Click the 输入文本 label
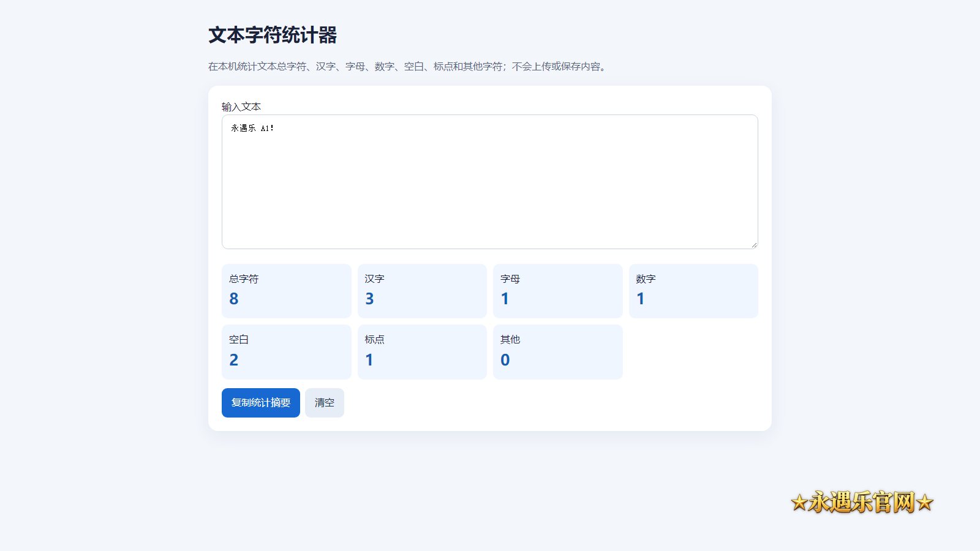 pyautogui.click(x=241, y=107)
